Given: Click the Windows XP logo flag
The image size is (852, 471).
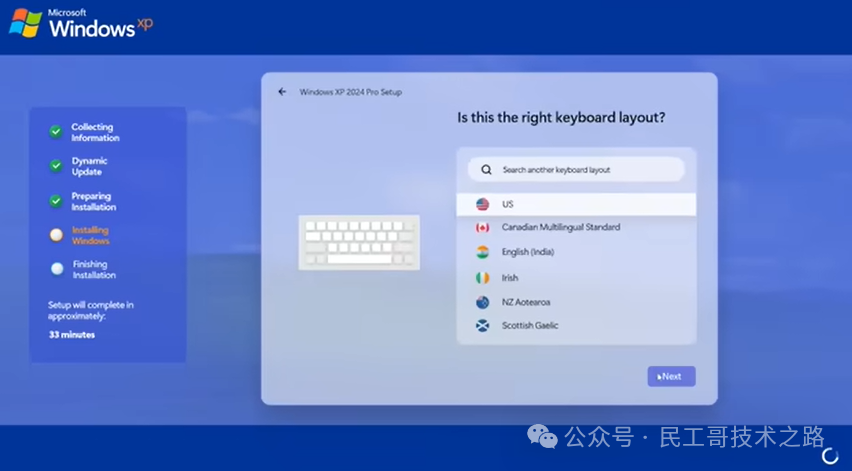Looking at the screenshot, I should pos(25,23).
